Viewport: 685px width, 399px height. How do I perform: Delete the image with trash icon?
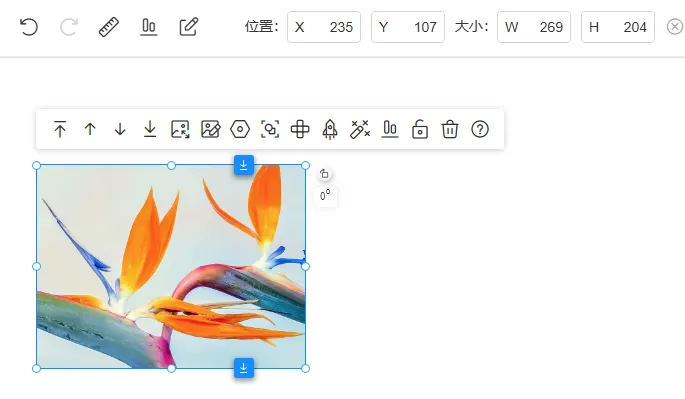coord(450,129)
